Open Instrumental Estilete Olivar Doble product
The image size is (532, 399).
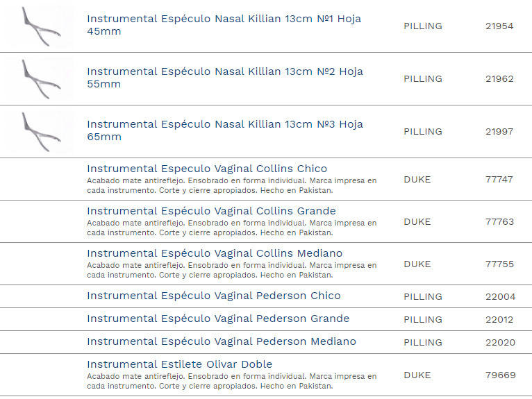coord(179,364)
